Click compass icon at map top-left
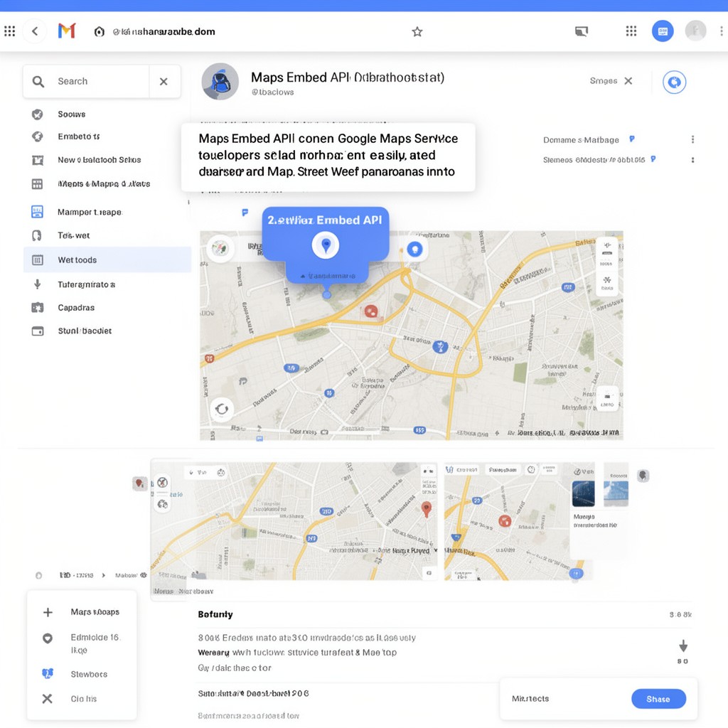 [220, 248]
